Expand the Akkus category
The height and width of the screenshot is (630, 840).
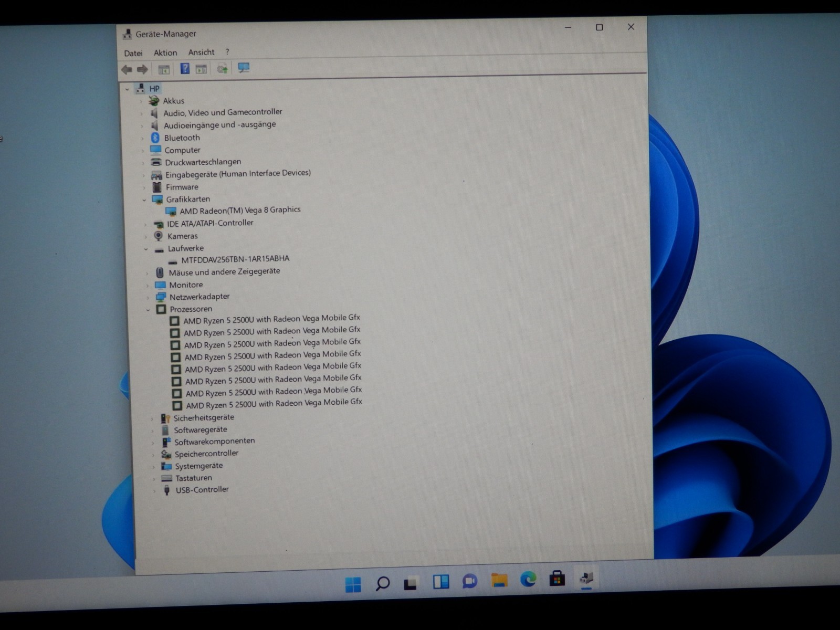[141, 101]
